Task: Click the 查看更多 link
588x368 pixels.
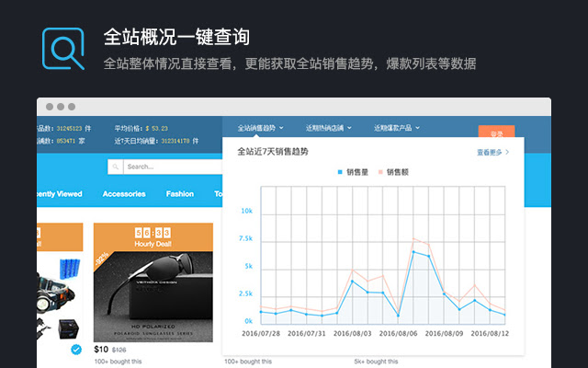Action: pos(492,152)
